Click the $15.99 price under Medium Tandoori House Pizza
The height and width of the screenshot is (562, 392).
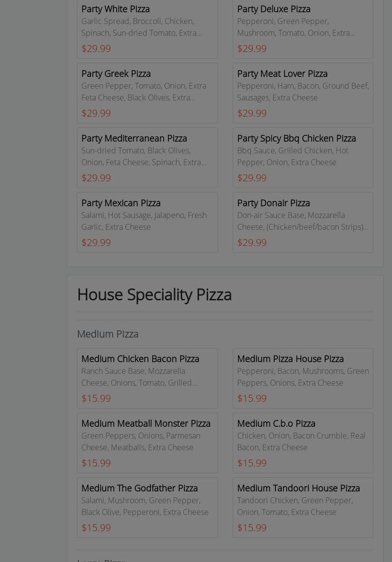[x=252, y=528]
